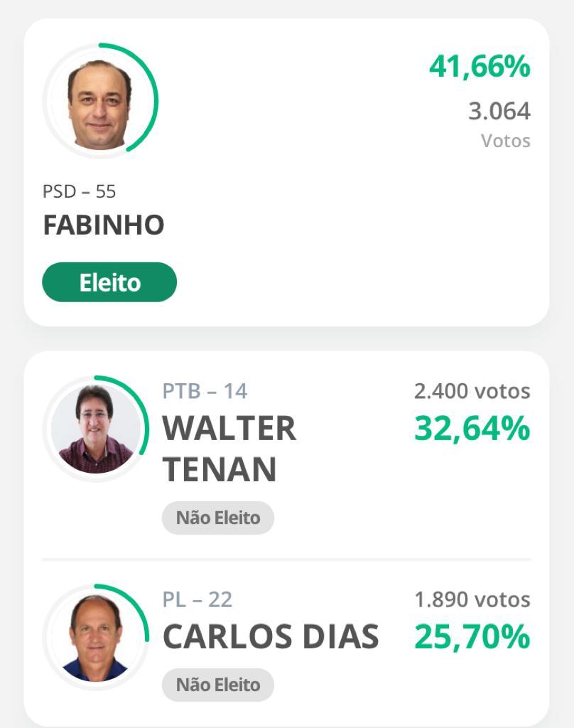Viewport: 574px width, 728px height.
Task: Click the 32,64% percentage figure
Action: pos(472,428)
